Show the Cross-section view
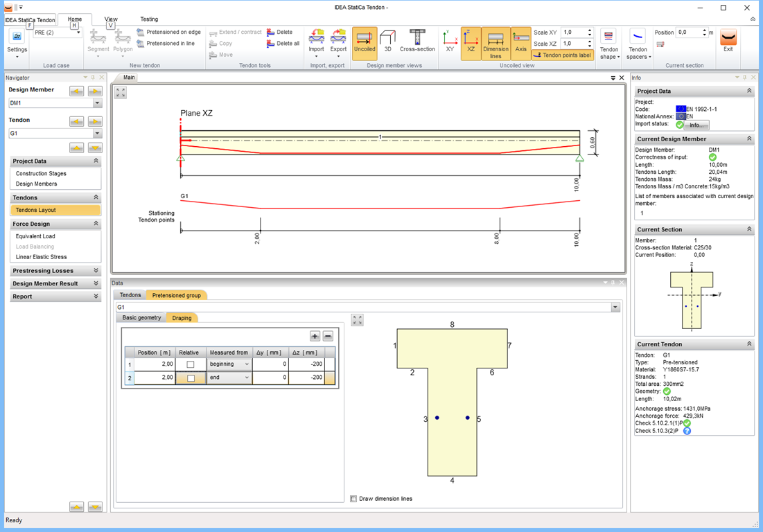The image size is (763, 532). click(417, 41)
